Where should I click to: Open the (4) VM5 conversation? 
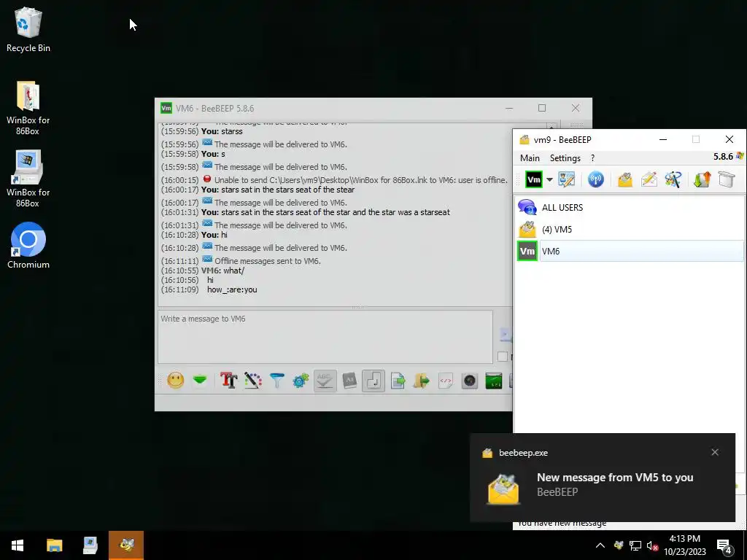(x=629, y=230)
